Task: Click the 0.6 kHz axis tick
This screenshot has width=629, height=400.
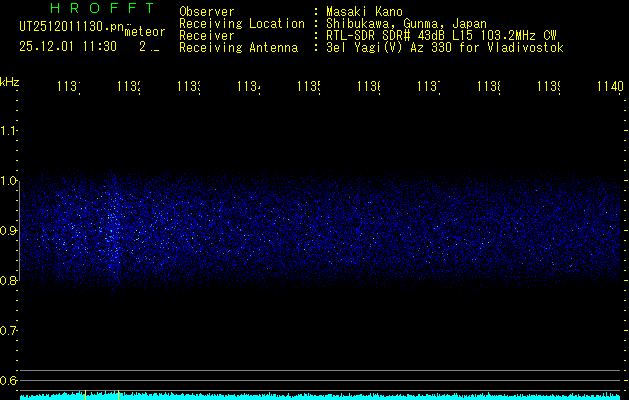Action: point(9,380)
